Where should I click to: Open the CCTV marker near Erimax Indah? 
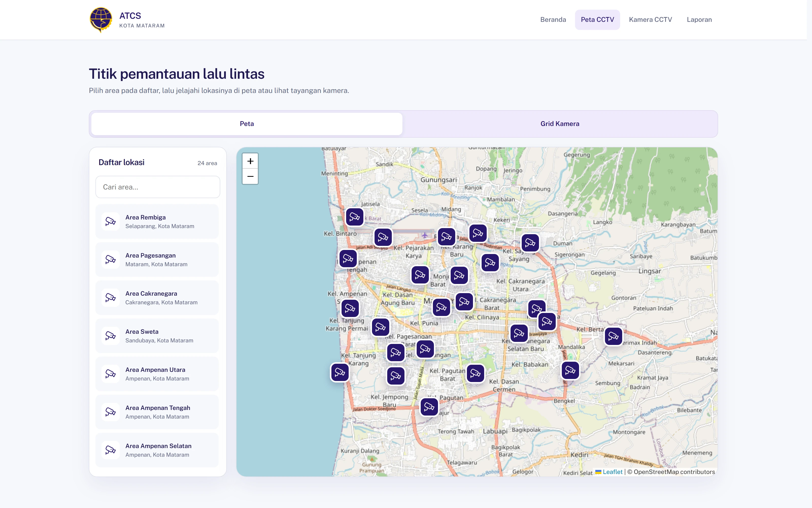(613, 336)
